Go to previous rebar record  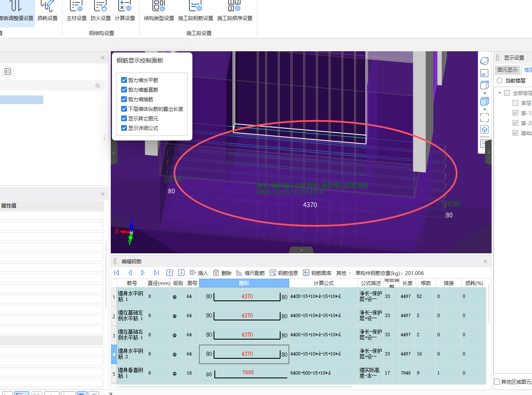click(130, 273)
